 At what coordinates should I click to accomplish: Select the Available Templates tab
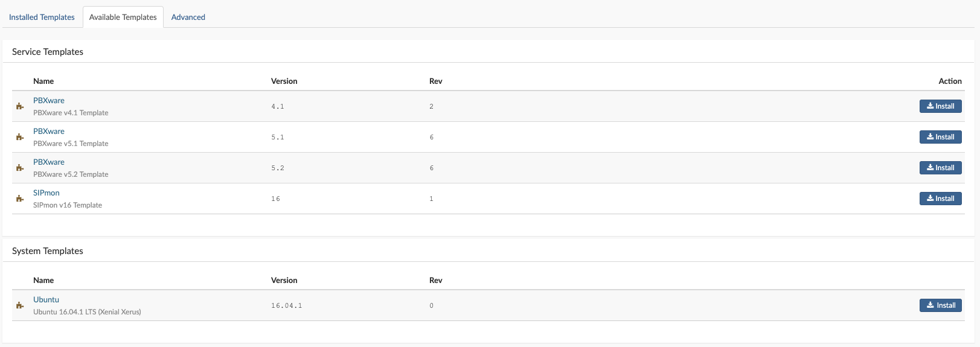(x=123, y=17)
